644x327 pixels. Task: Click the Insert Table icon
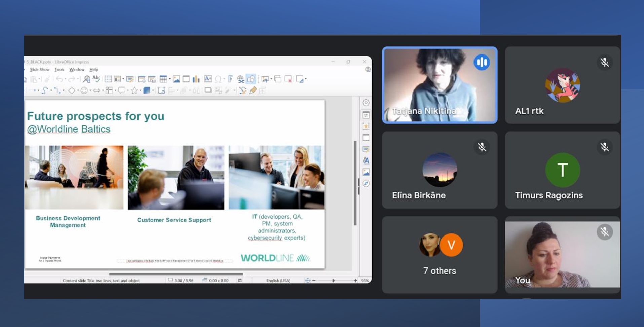click(163, 79)
